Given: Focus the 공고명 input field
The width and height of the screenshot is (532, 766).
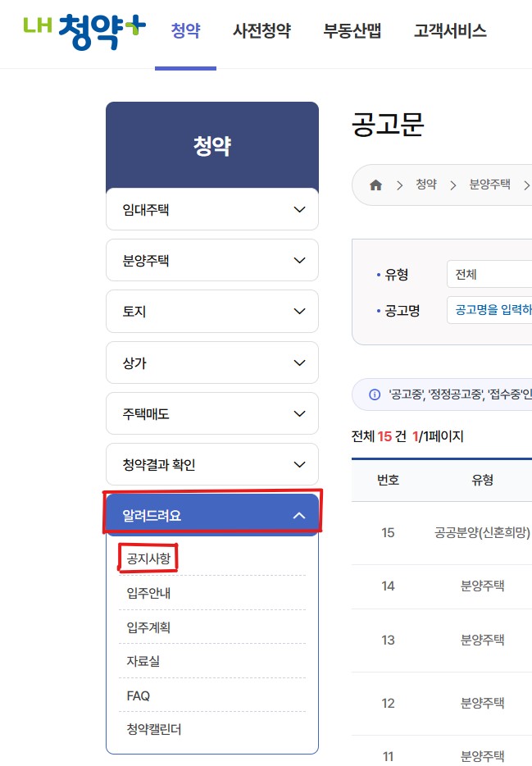Looking at the screenshot, I should tap(489, 310).
